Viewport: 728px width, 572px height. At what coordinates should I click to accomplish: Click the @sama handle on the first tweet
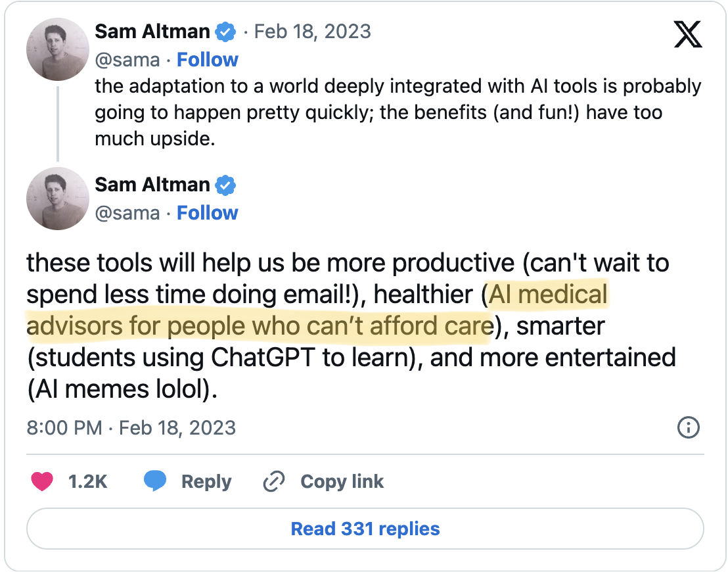(x=127, y=60)
